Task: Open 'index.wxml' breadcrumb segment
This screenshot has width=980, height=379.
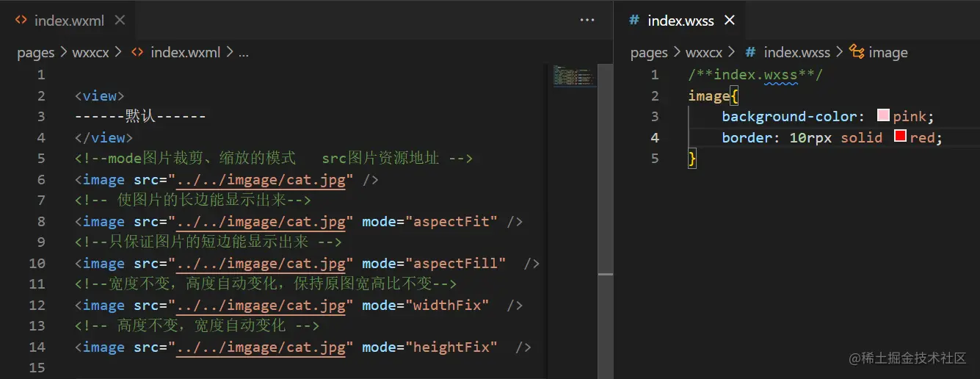Action: [185, 52]
